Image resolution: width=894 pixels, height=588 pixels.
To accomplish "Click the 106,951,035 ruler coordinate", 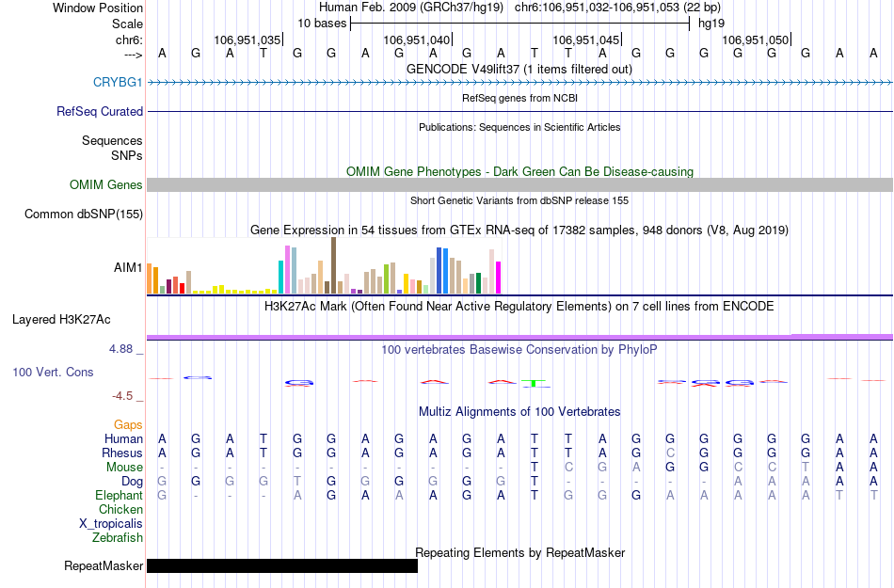I will pyautogui.click(x=247, y=40).
